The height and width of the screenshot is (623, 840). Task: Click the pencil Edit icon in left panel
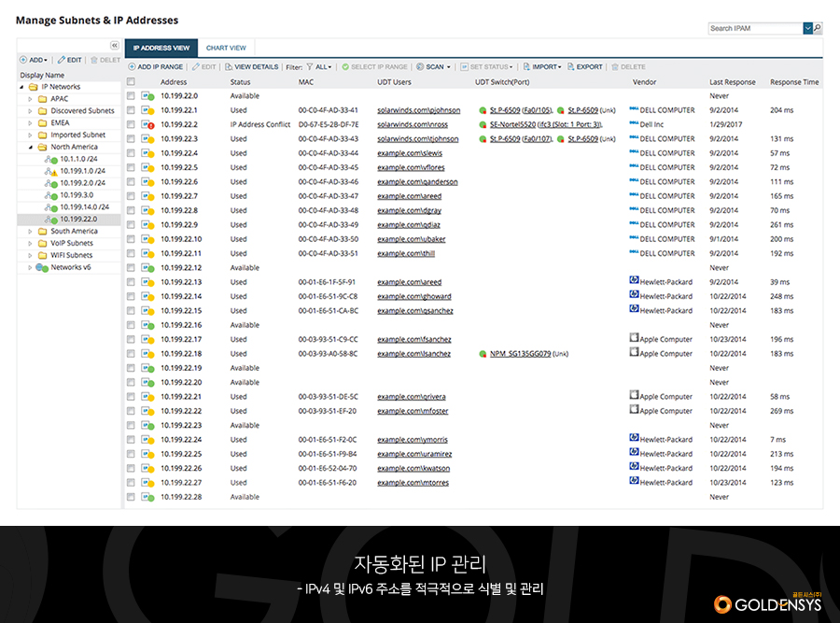[61, 60]
